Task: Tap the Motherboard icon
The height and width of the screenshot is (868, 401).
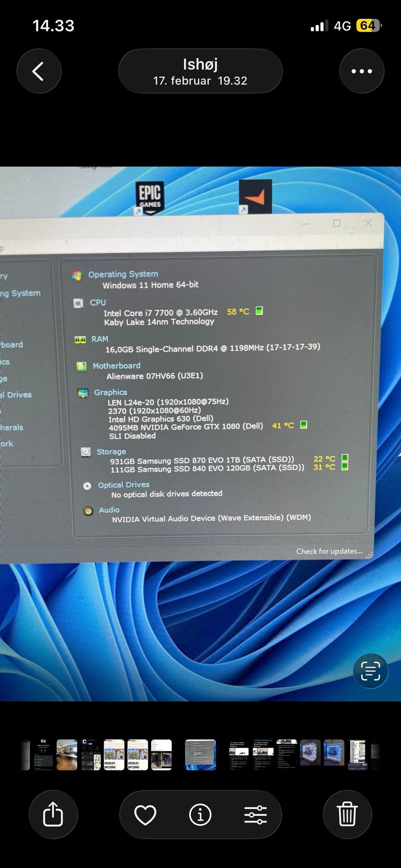Action: click(81, 367)
